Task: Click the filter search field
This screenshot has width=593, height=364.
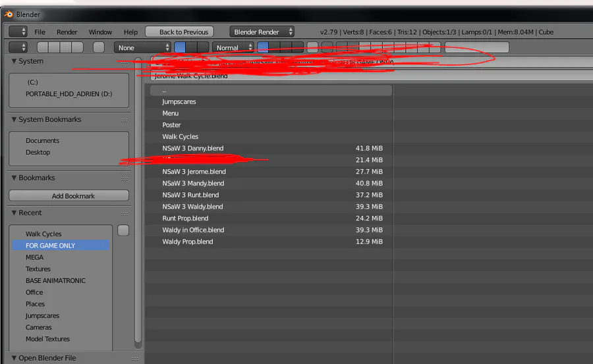Action: click(x=477, y=47)
